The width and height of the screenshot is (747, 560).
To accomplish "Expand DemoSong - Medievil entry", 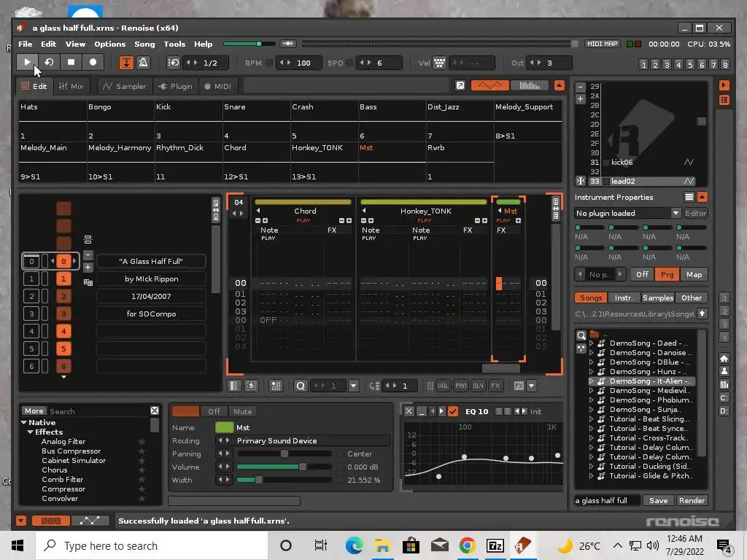I will point(591,391).
